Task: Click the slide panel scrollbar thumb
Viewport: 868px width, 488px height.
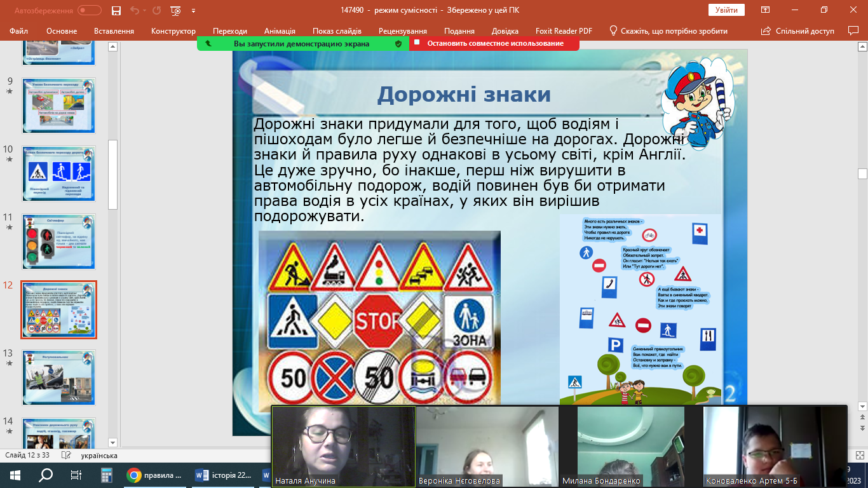Action: coord(112,175)
